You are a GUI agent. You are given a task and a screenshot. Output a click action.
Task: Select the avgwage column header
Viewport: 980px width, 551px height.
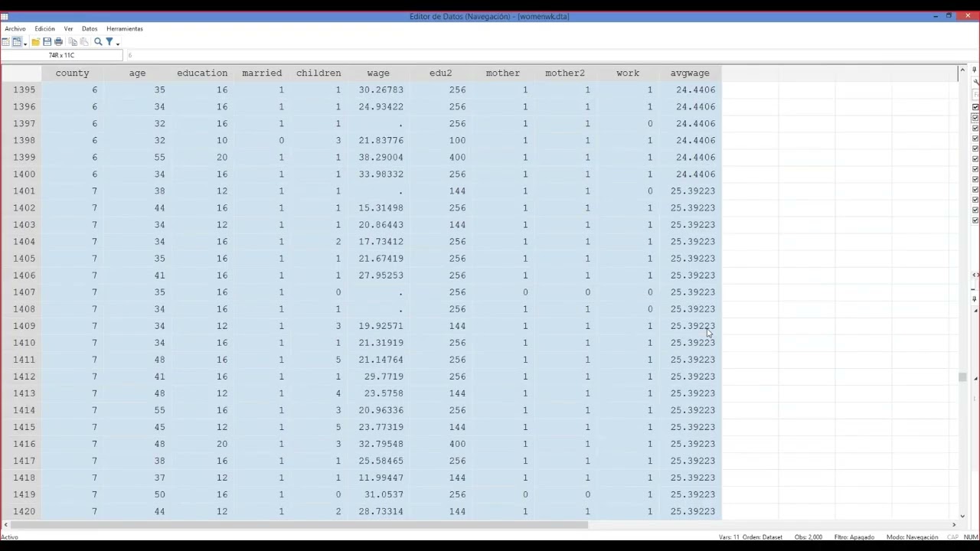click(x=690, y=73)
